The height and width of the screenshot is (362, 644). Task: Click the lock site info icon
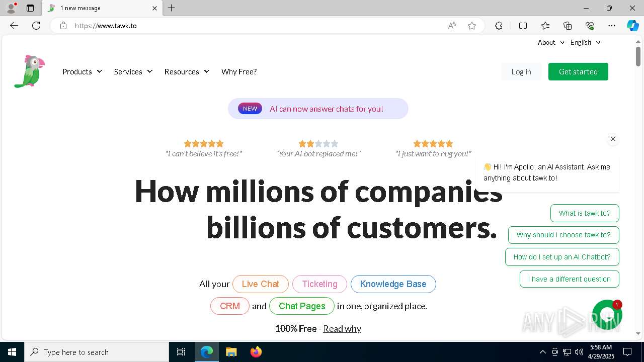point(63,26)
